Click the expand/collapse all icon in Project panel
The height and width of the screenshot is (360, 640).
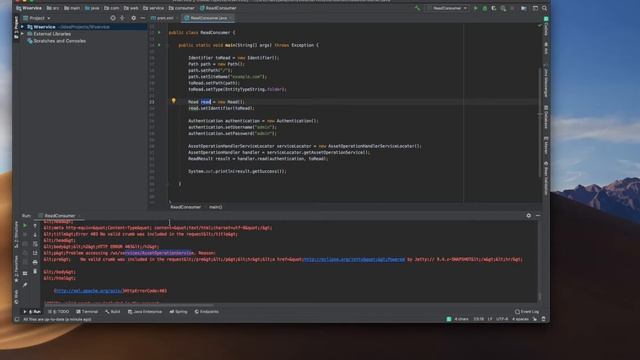click(x=122, y=18)
